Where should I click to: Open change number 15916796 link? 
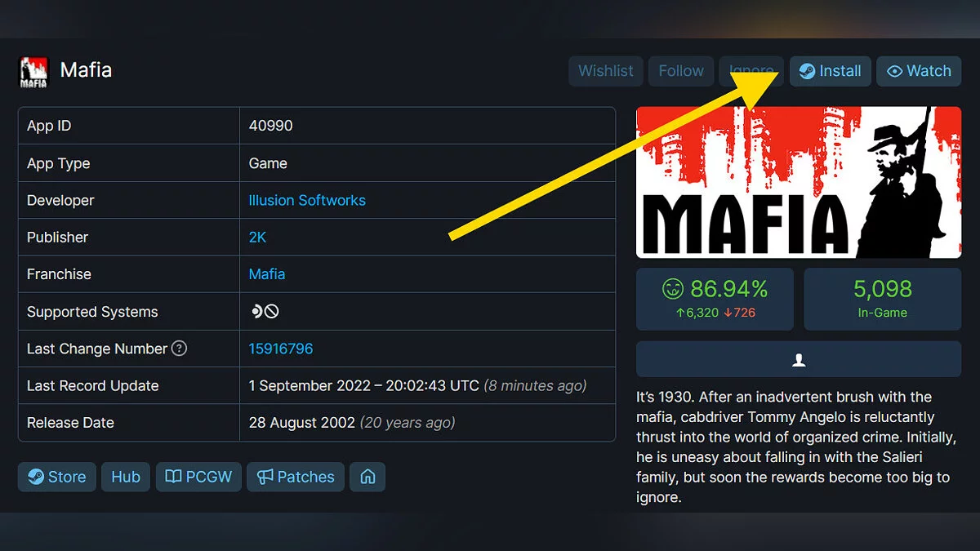[x=281, y=349]
